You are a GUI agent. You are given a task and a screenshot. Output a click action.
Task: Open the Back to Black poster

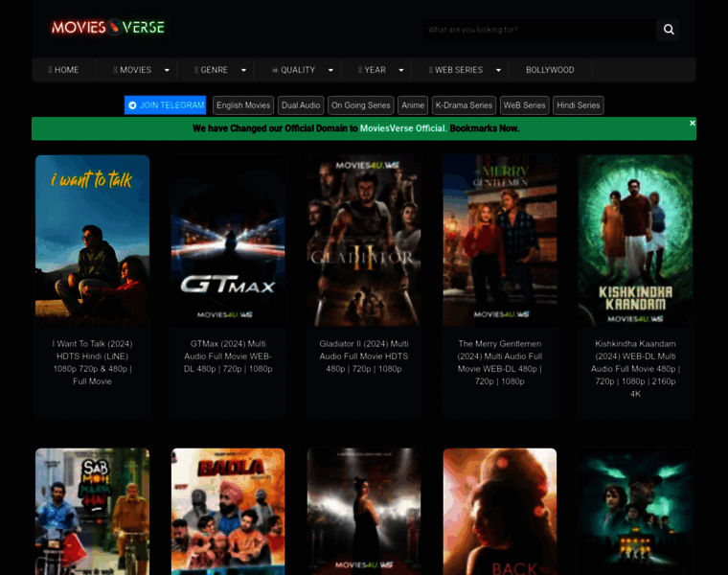(500, 512)
